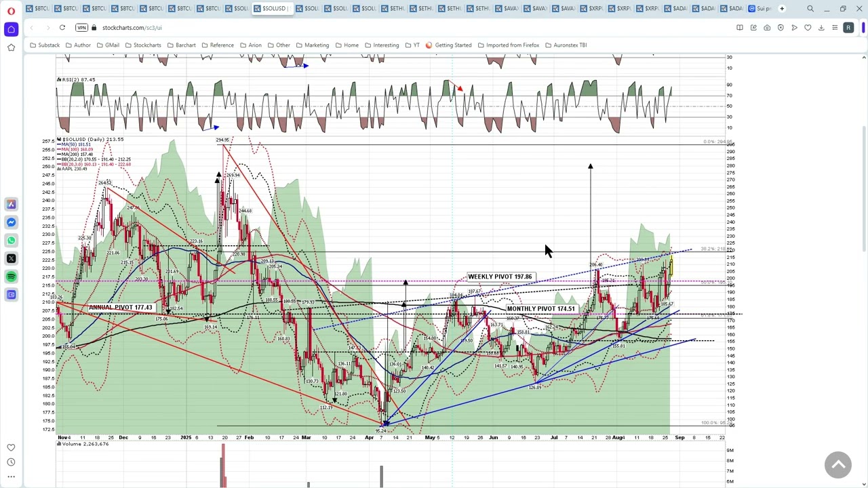Open the send (paper plane) toolbar icon
Screen dimensions: 868x488
(x=794, y=28)
